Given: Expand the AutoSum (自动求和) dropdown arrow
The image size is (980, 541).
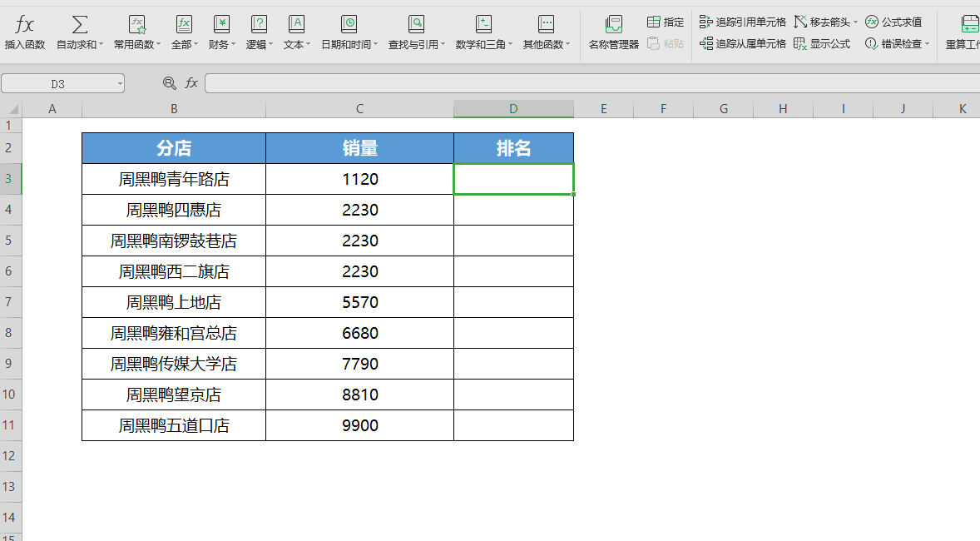Looking at the screenshot, I should pos(101,44).
